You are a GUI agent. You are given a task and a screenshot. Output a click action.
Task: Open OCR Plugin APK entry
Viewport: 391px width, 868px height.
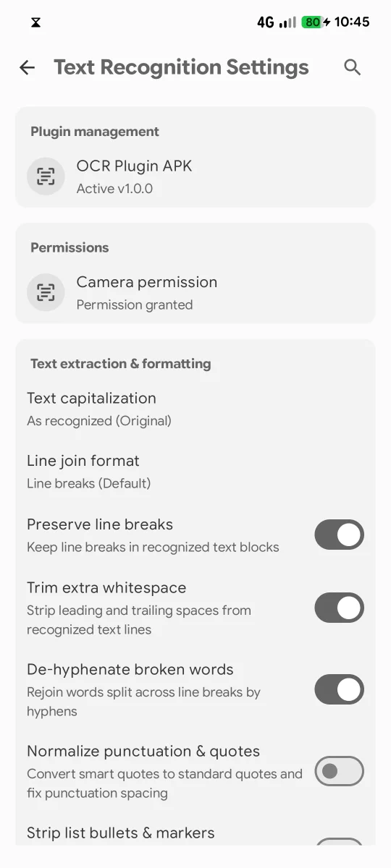[195, 176]
